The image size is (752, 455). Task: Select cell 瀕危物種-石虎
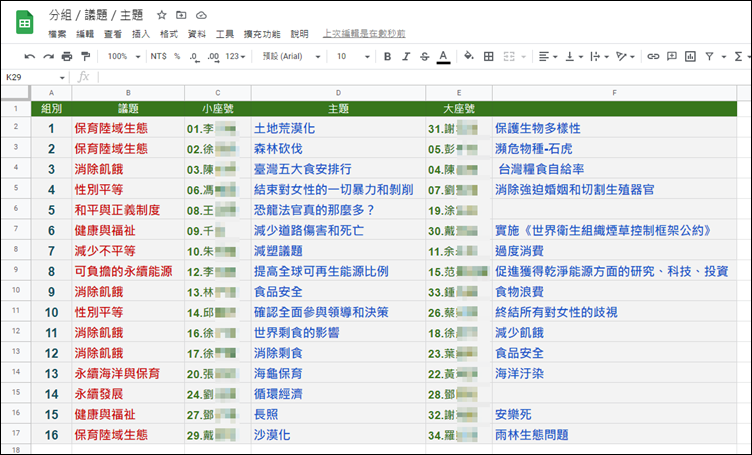tap(614, 149)
